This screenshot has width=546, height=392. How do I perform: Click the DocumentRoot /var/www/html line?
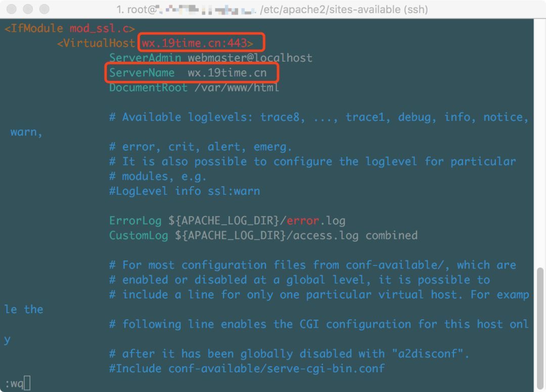194,88
